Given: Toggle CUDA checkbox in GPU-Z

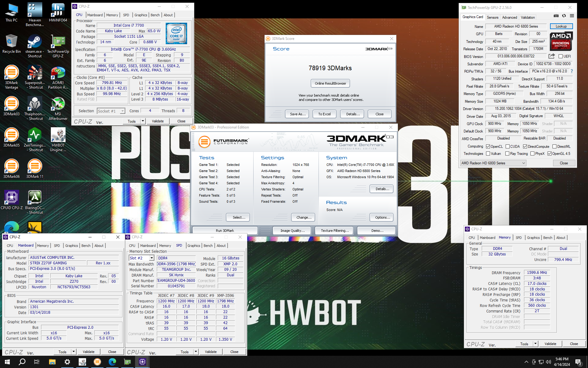Looking at the screenshot, I should pyautogui.click(x=507, y=147).
